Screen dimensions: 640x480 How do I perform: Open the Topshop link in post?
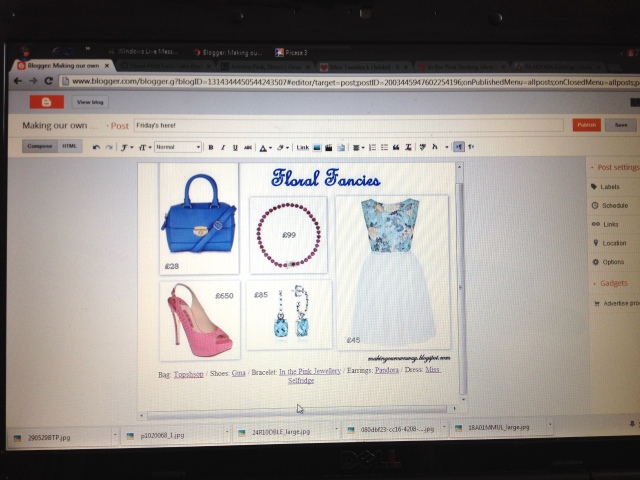pos(189,374)
